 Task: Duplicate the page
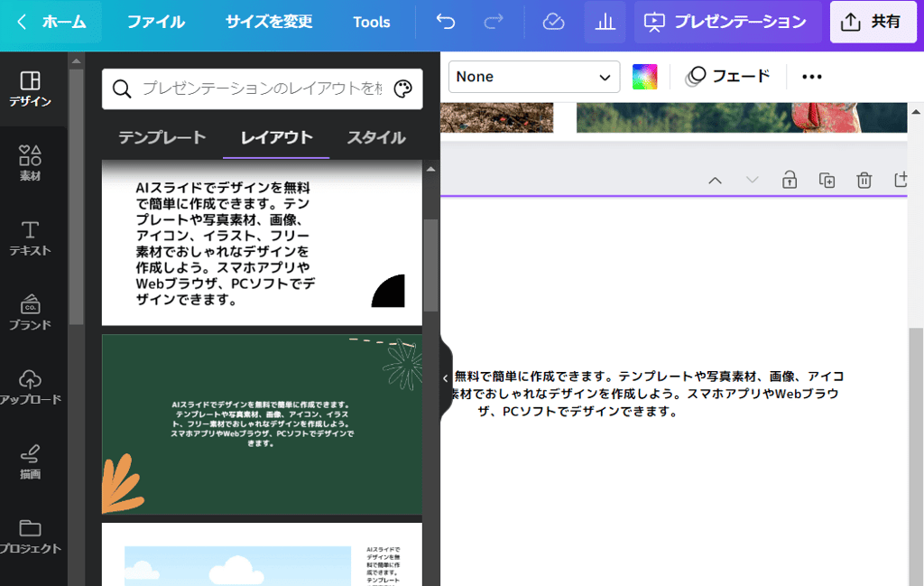point(827,180)
